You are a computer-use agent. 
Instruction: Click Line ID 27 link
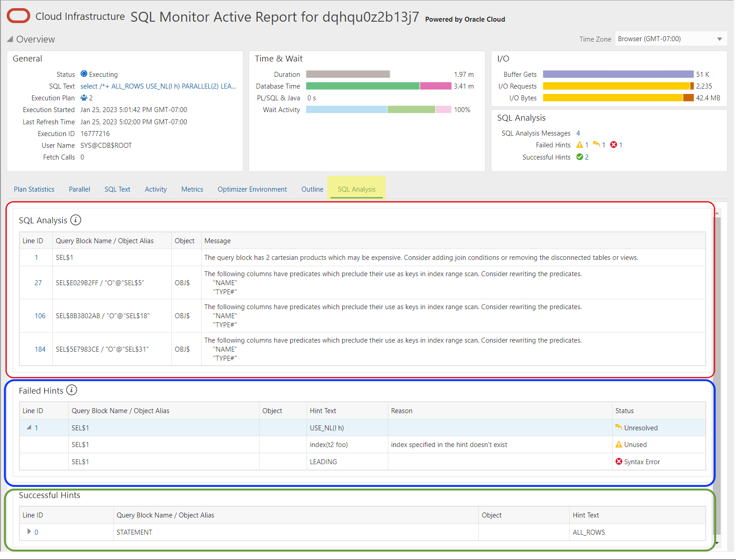point(38,283)
